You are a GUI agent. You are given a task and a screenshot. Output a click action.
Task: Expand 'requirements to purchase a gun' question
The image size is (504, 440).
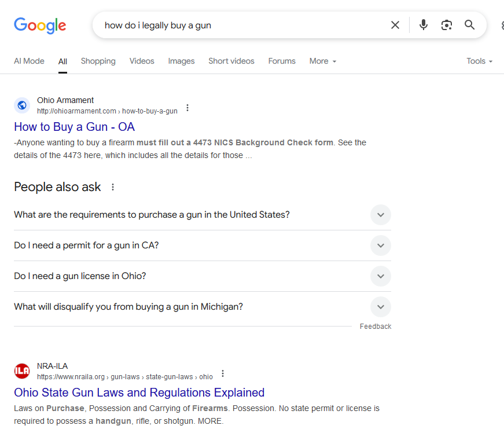[202, 215]
